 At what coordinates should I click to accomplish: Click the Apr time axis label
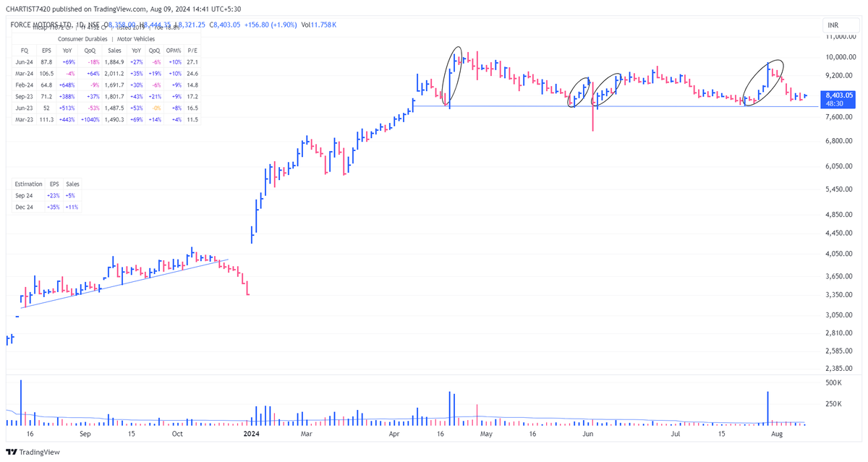point(394,434)
